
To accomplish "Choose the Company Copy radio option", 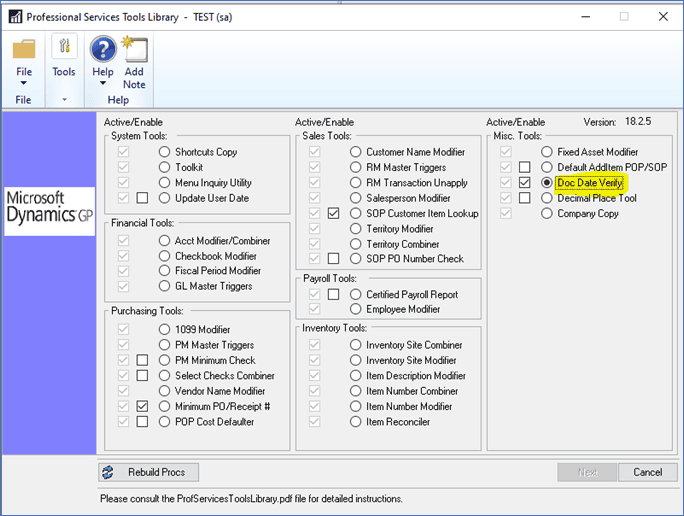I will coord(547,213).
